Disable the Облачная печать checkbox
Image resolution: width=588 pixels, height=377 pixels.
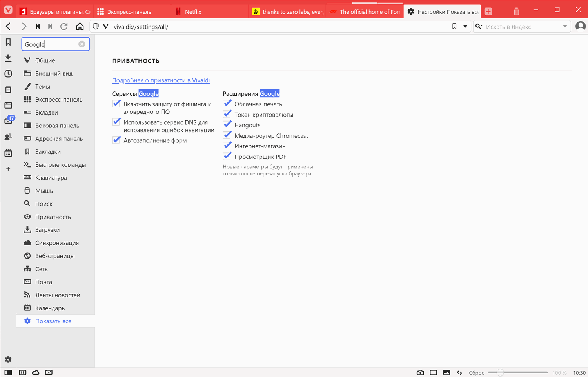point(227,103)
